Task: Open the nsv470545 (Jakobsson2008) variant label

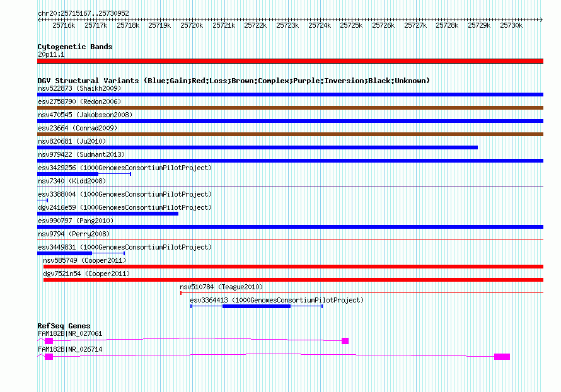Action: pyautogui.click(x=85, y=115)
